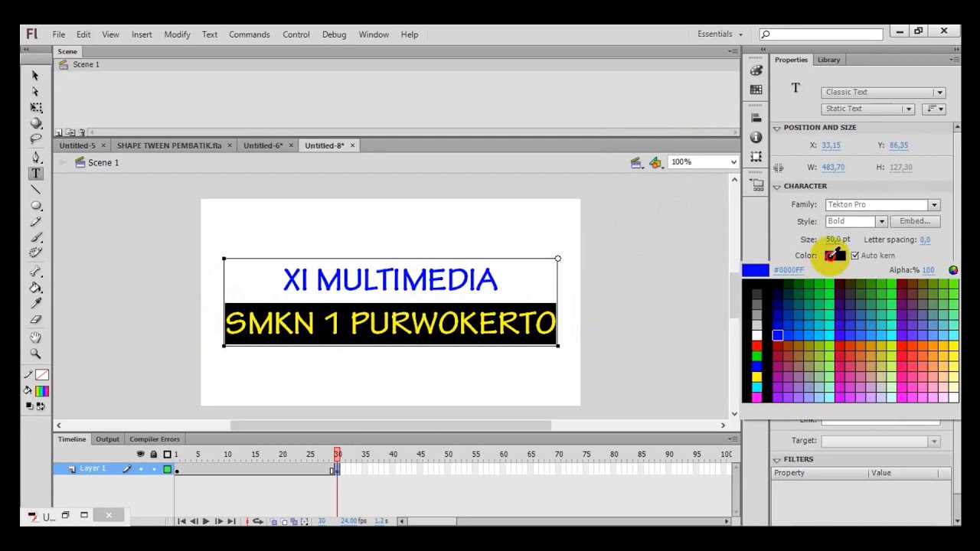Open the system color picker wheel
The height and width of the screenshot is (551, 980).
click(x=952, y=270)
